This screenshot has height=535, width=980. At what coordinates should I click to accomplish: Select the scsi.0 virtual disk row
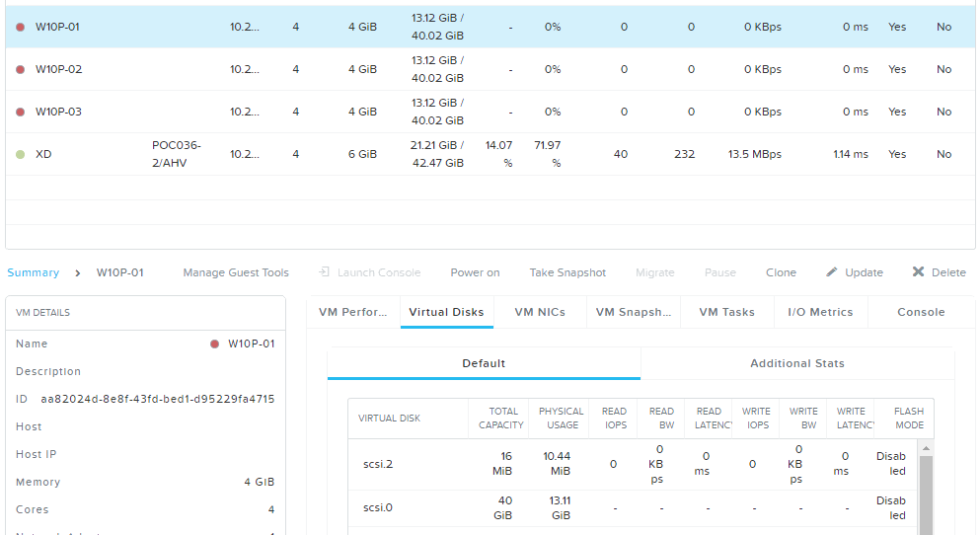pos(633,508)
